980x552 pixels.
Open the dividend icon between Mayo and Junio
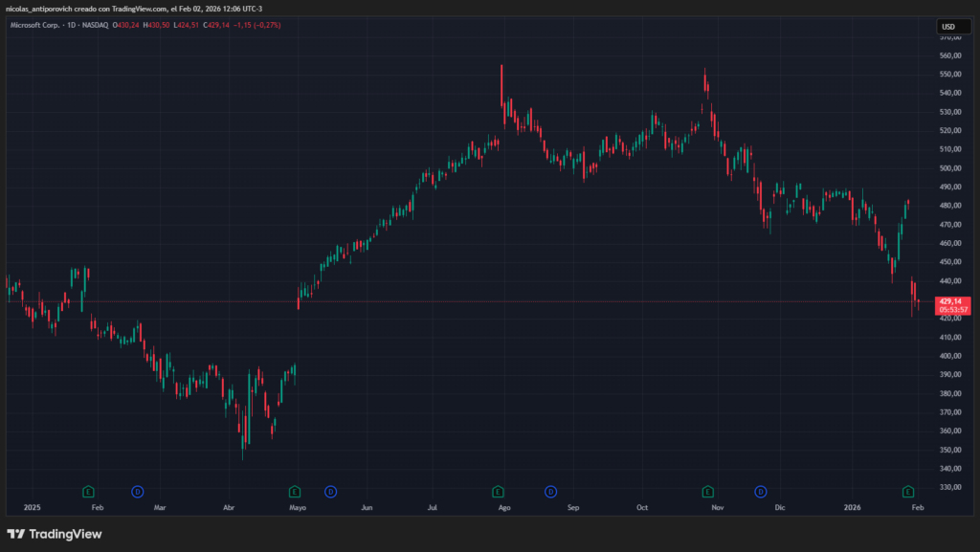point(330,491)
